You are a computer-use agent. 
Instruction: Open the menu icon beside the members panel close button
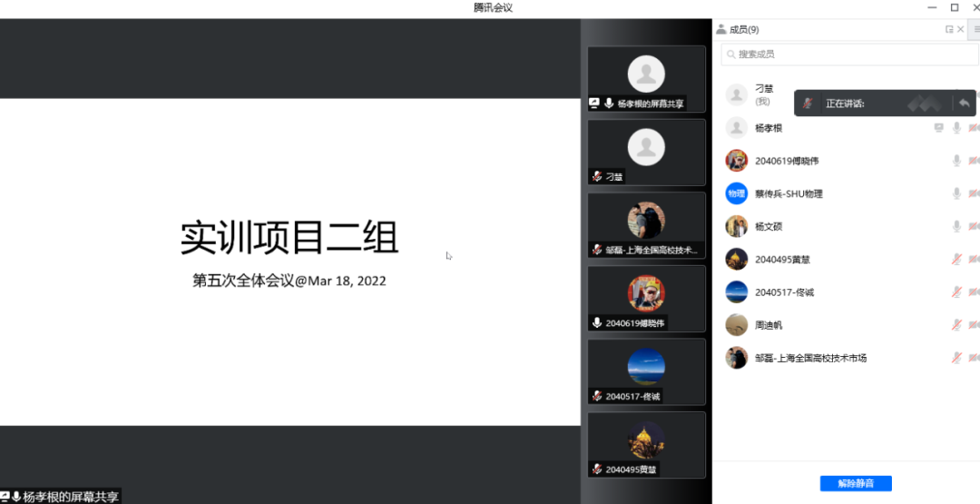976,29
